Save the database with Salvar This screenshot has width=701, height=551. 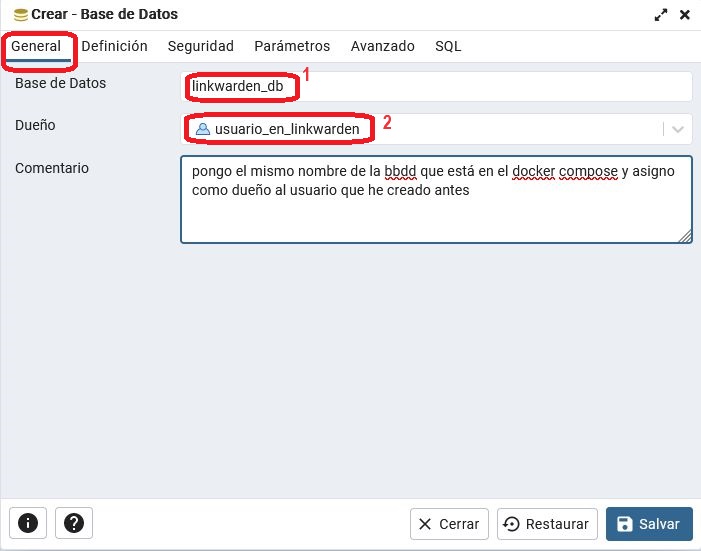[648, 524]
